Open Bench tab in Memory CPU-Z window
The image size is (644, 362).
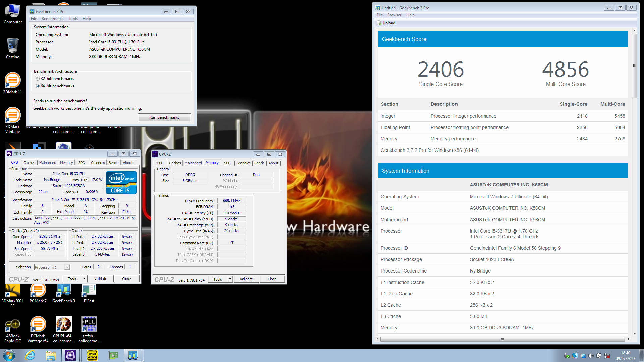[x=259, y=163]
